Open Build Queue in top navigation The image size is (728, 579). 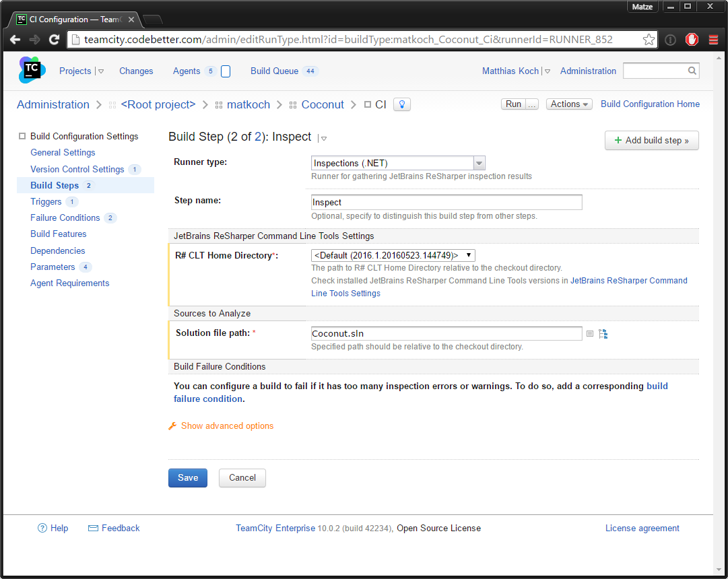(274, 71)
